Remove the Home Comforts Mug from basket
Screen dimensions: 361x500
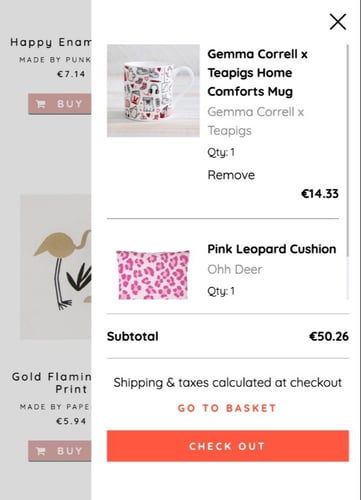point(231,175)
